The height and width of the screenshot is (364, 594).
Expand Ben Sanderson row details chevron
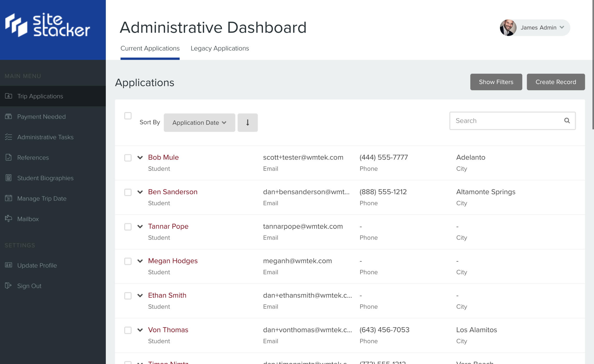pyautogui.click(x=140, y=192)
